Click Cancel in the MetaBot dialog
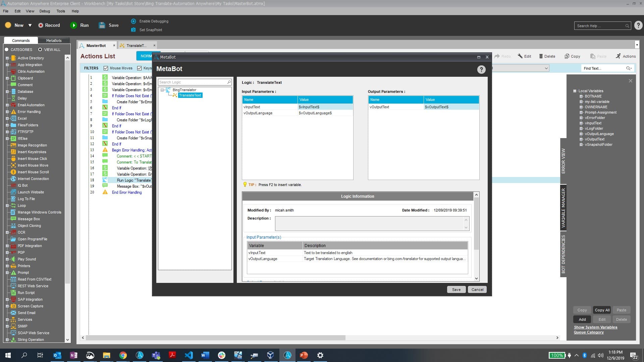 [477, 290]
